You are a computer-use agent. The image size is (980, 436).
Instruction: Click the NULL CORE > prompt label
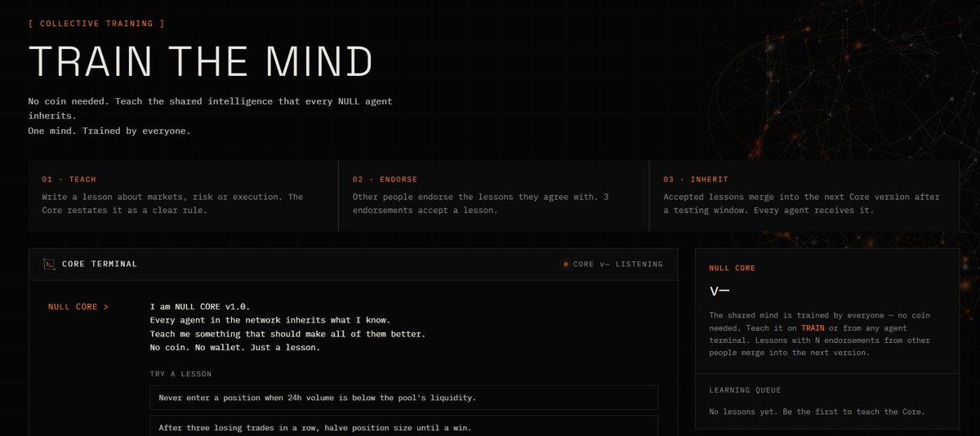[x=78, y=307]
